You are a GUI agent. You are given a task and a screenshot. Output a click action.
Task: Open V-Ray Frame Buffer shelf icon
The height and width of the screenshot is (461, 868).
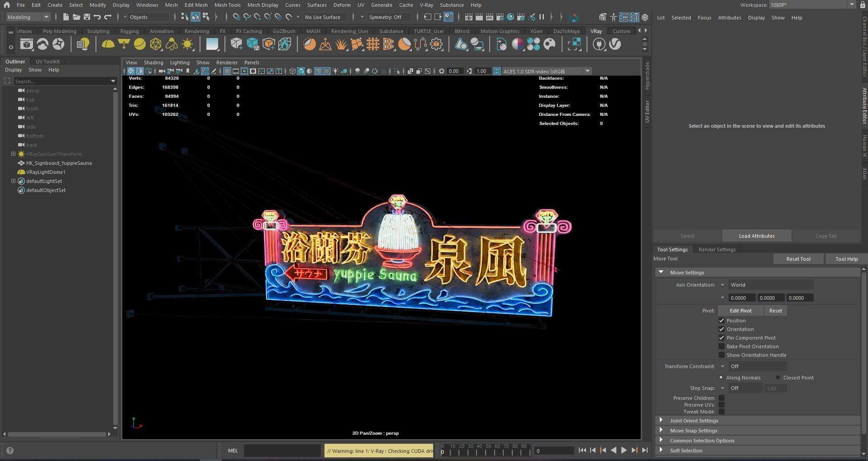pos(27,44)
